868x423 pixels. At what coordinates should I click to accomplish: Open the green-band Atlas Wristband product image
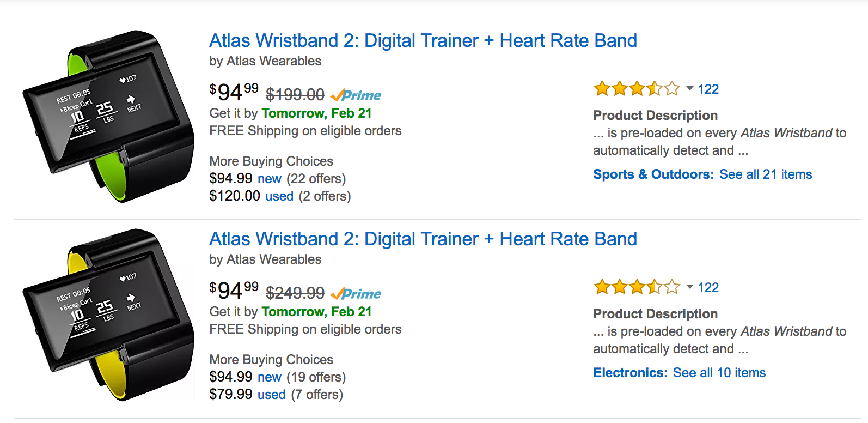108,117
